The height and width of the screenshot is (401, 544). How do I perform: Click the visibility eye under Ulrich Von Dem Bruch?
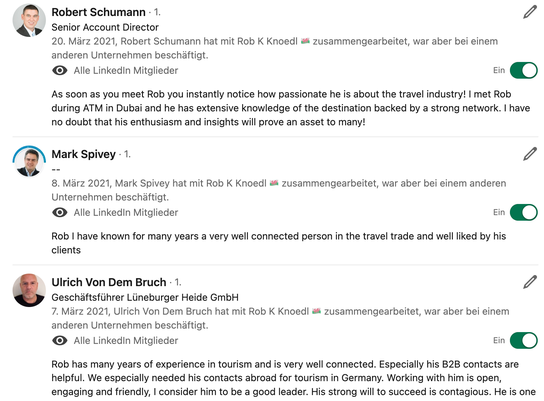(60, 341)
